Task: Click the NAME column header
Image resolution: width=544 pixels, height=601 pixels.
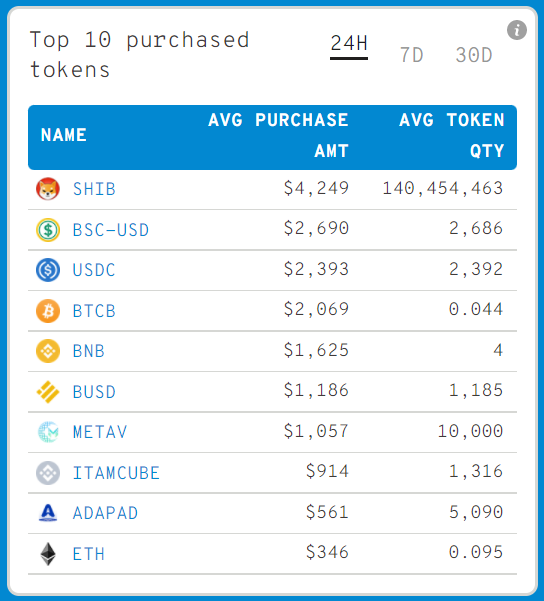Action: 64,135
